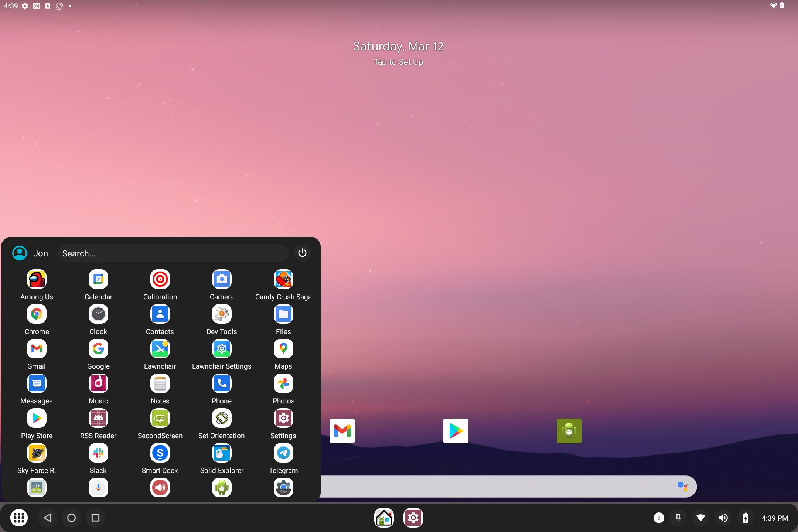The image size is (798, 532).
Task: Tap the 'Tap to Set Up' text
Action: pyautogui.click(x=398, y=62)
